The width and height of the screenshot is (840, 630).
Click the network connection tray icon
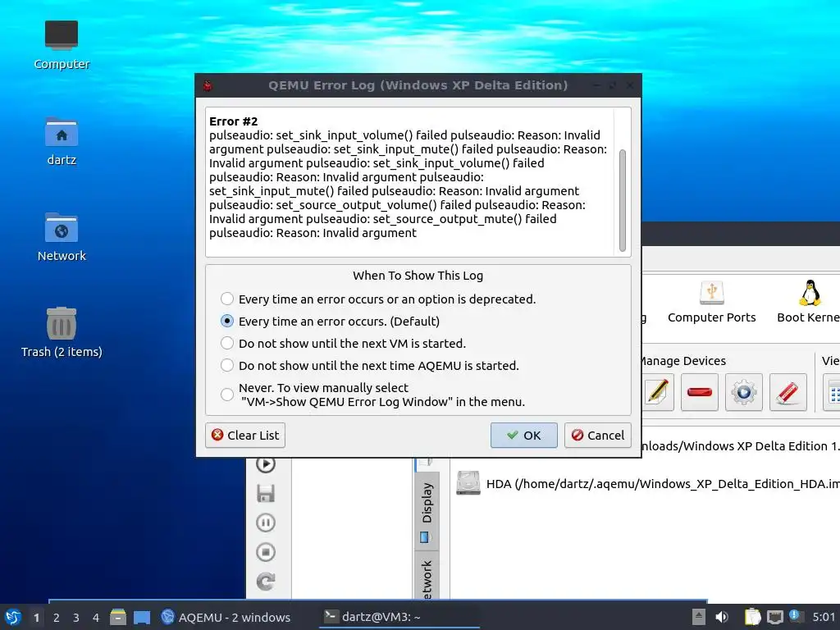pos(774,617)
